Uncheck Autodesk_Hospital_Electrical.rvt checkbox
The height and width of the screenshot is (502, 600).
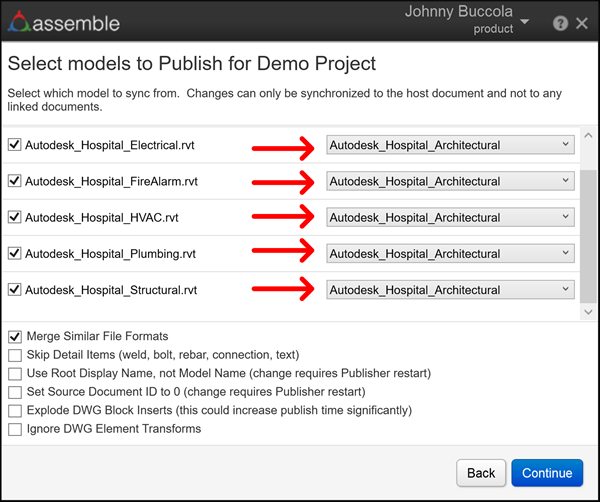pyautogui.click(x=15, y=145)
